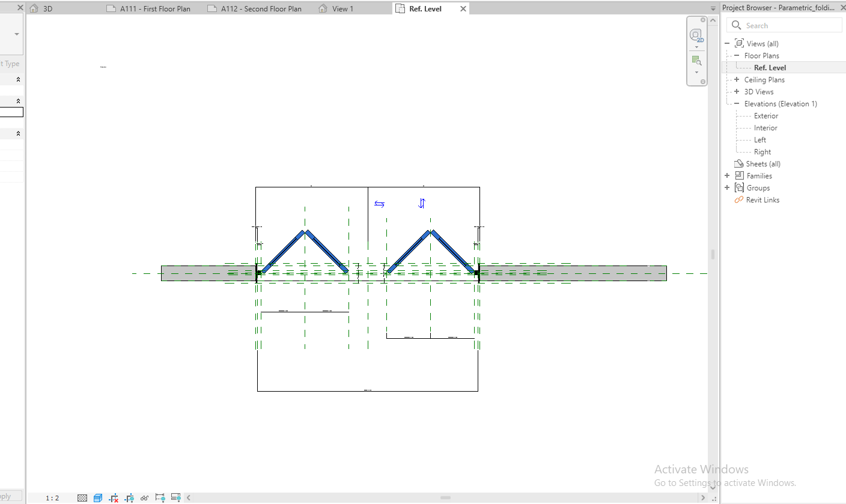846x504 pixels.
Task: Expand the Ceiling Plans node
Action: pyautogui.click(x=737, y=79)
